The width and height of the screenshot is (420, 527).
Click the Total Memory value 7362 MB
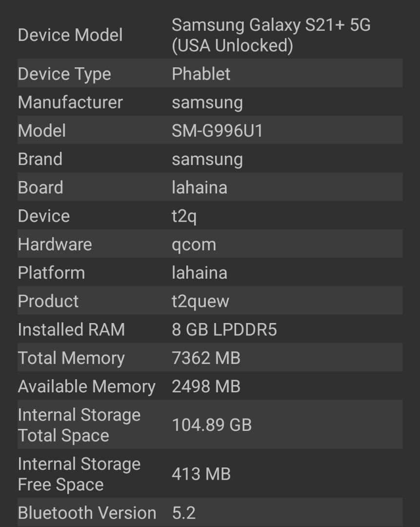click(205, 358)
